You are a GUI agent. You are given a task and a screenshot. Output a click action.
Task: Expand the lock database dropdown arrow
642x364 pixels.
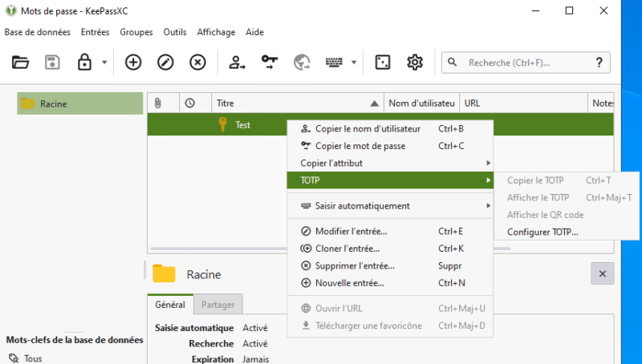tap(104, 63)
